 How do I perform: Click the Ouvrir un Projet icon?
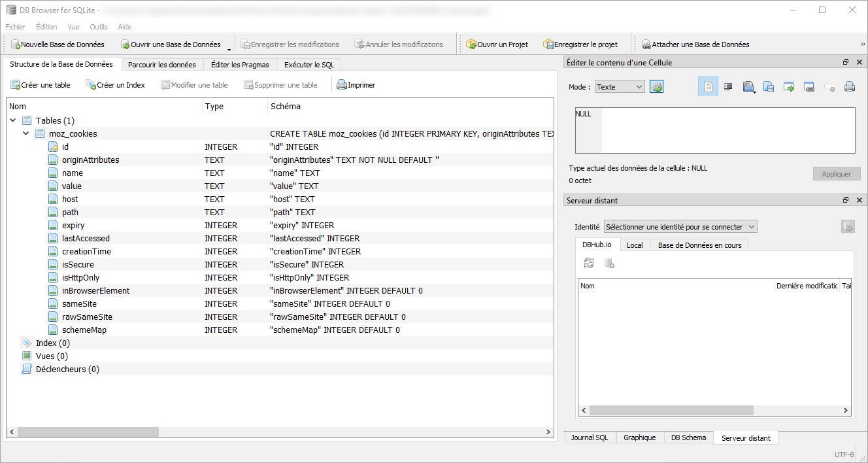[x=471, y=44]
